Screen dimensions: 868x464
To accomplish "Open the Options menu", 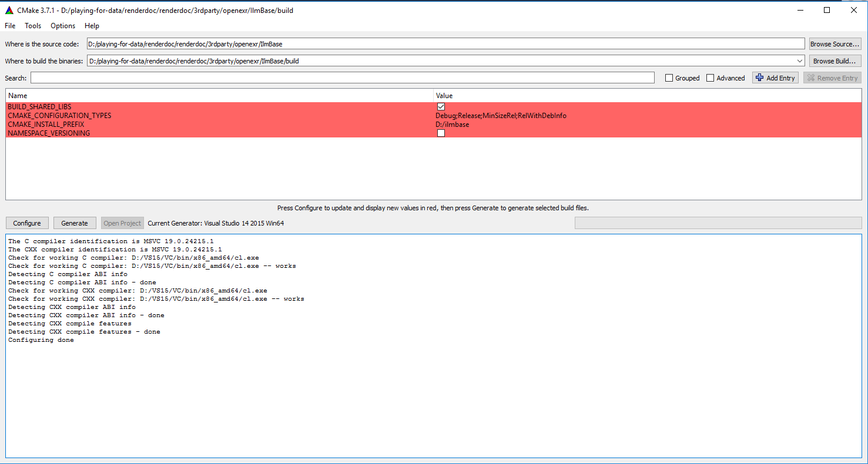I will (x=63, y=26).
